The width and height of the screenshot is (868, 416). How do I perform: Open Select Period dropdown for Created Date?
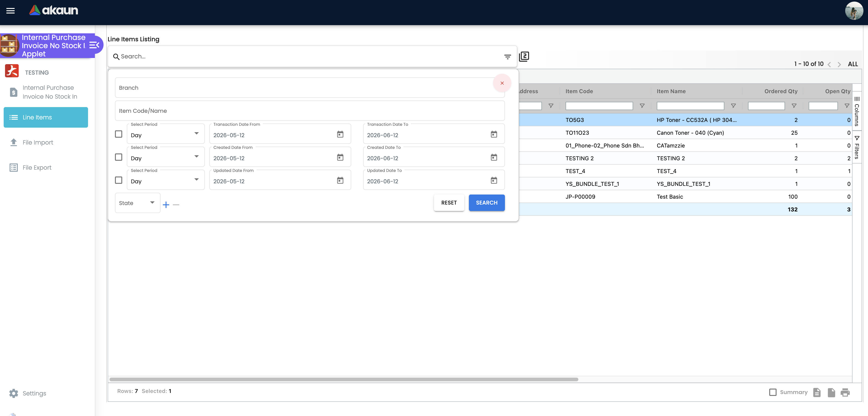(x=166, y=157)
